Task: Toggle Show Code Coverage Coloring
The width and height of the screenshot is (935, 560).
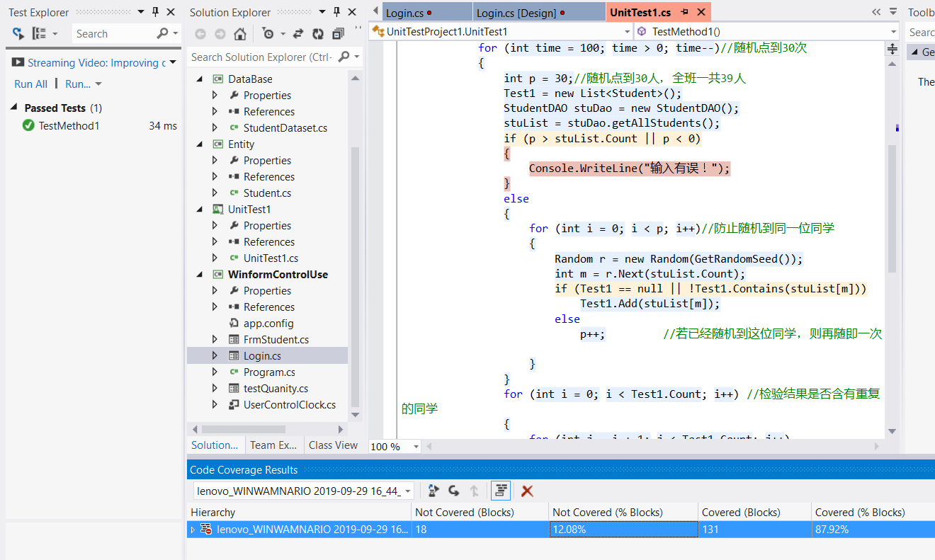Action: [501, 491]
